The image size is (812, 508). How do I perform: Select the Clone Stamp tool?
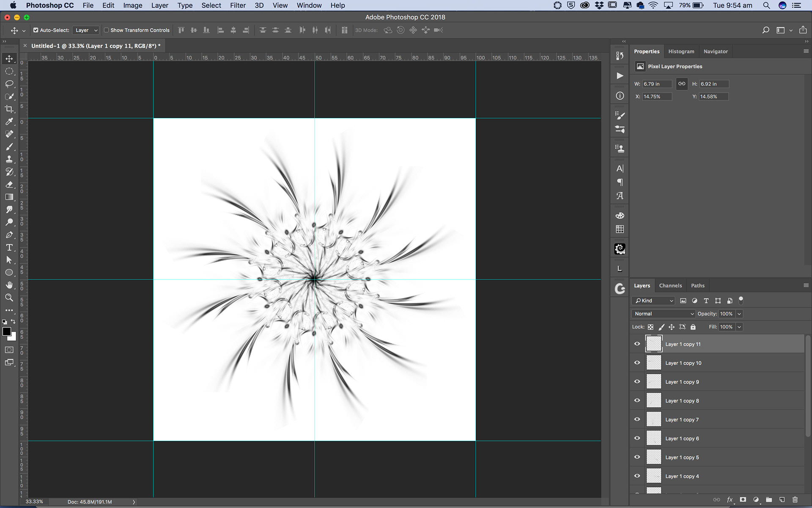click(9, 160)
